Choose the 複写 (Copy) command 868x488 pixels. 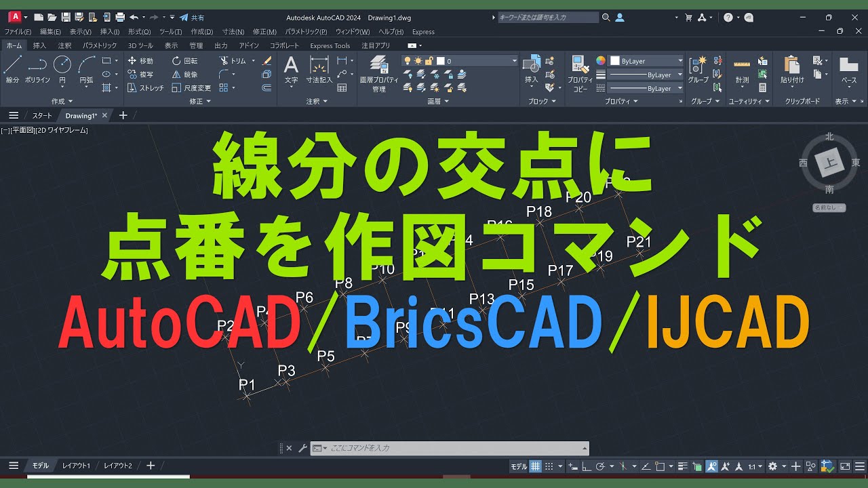(x=141, y=74)
